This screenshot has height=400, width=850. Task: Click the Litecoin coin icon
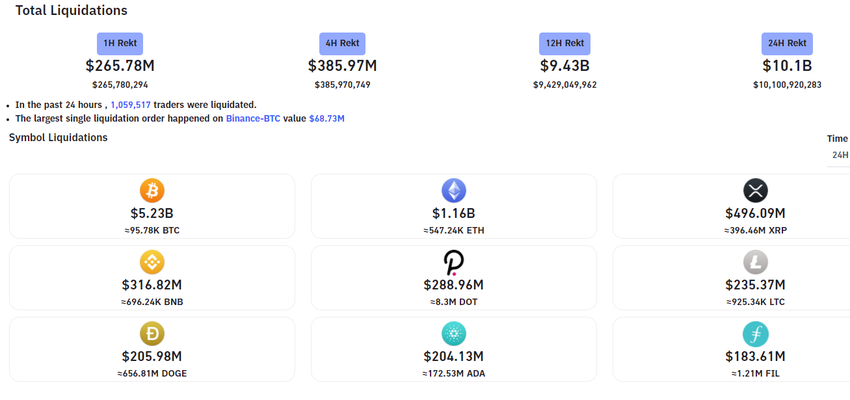coord(755,262)
